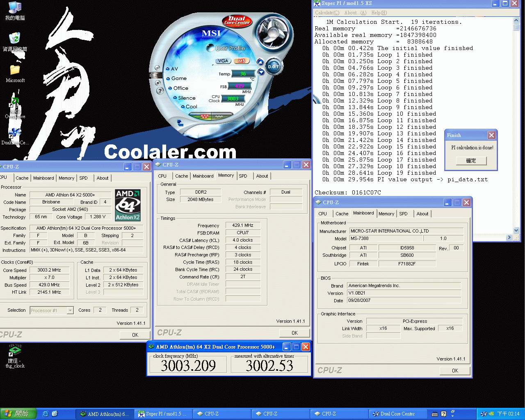Image resolution: width=525 pixels, height=420 pixels.
Task: Click the 3003.209 clock frequency readout
Action: click(x=188, y=365)
